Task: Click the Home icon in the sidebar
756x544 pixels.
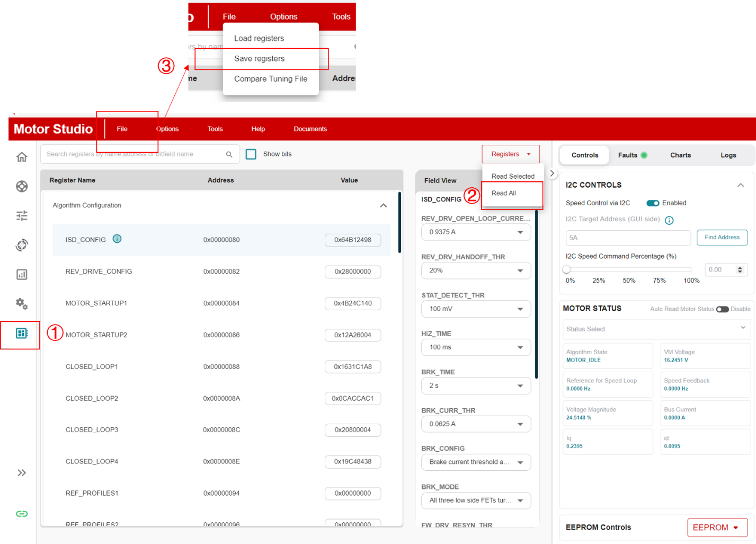Action: click(22, 157)
